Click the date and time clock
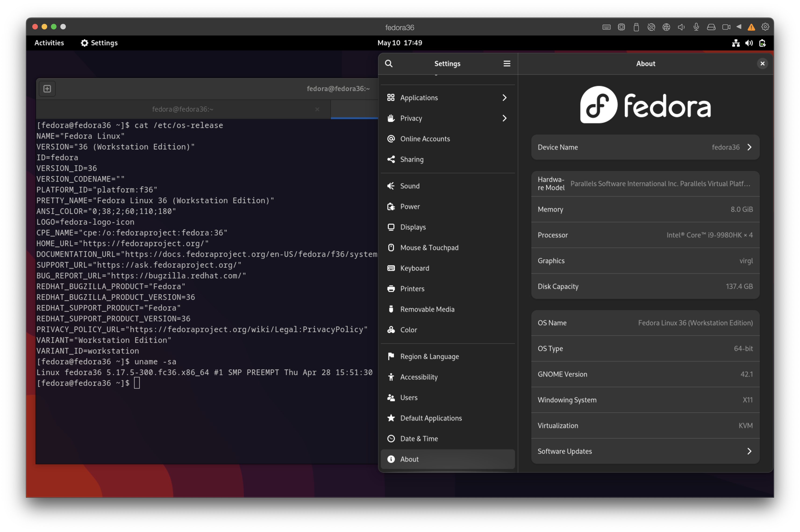This screenshot has width=800, height=532. click(x=400, y=43)
